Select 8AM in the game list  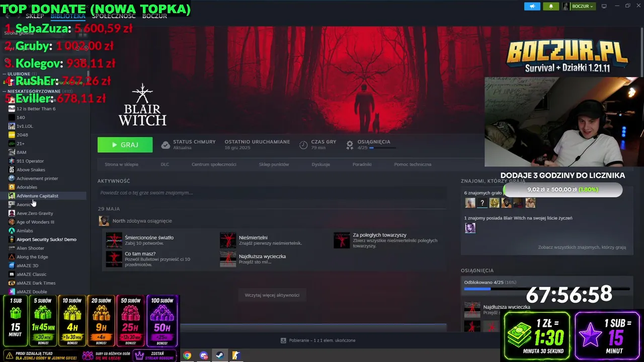click(x=21, y=152)
